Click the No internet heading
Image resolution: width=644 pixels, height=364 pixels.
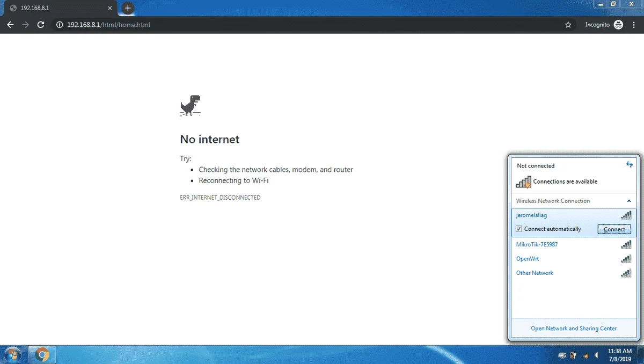210,140
